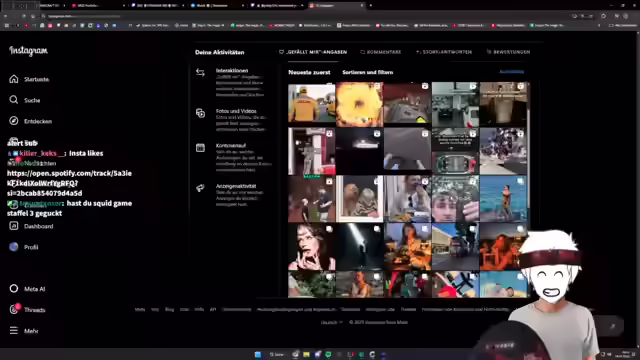Click killer_keks username in chat overlay
Image resolution: width=640 pixels, height=360 pixels.
click(x=42, y=153)
